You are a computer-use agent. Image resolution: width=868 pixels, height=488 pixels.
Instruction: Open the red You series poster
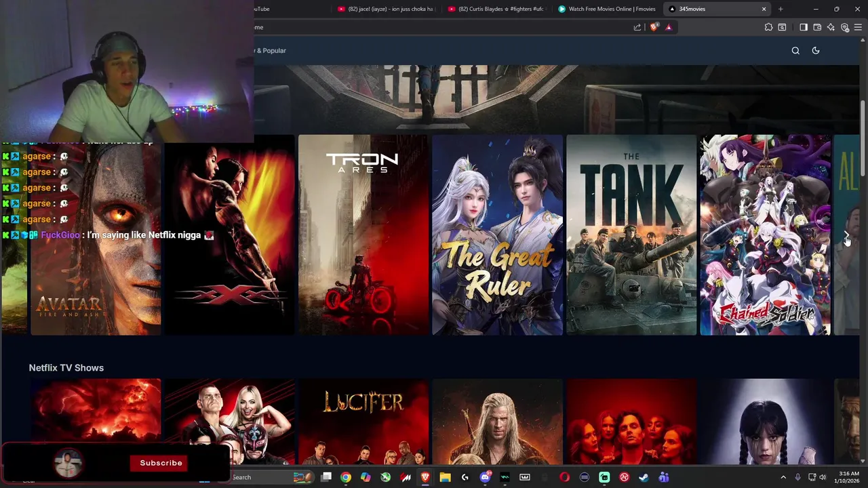[x=631, y=422]
